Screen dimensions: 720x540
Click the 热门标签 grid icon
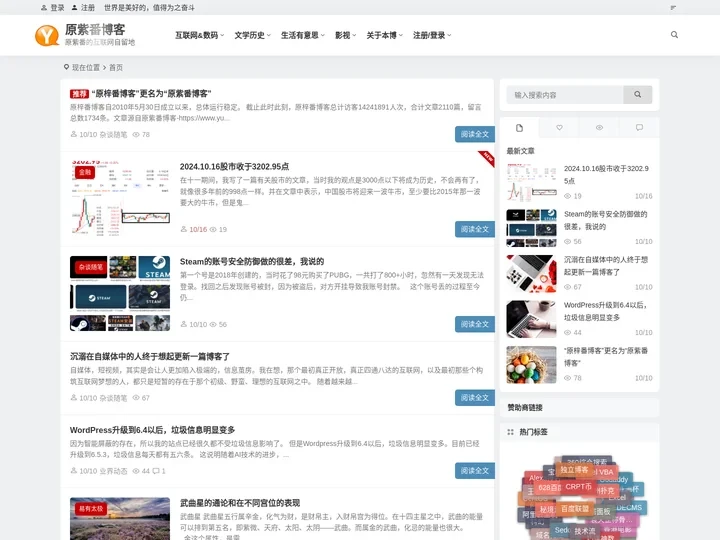(x=510, y=432)
